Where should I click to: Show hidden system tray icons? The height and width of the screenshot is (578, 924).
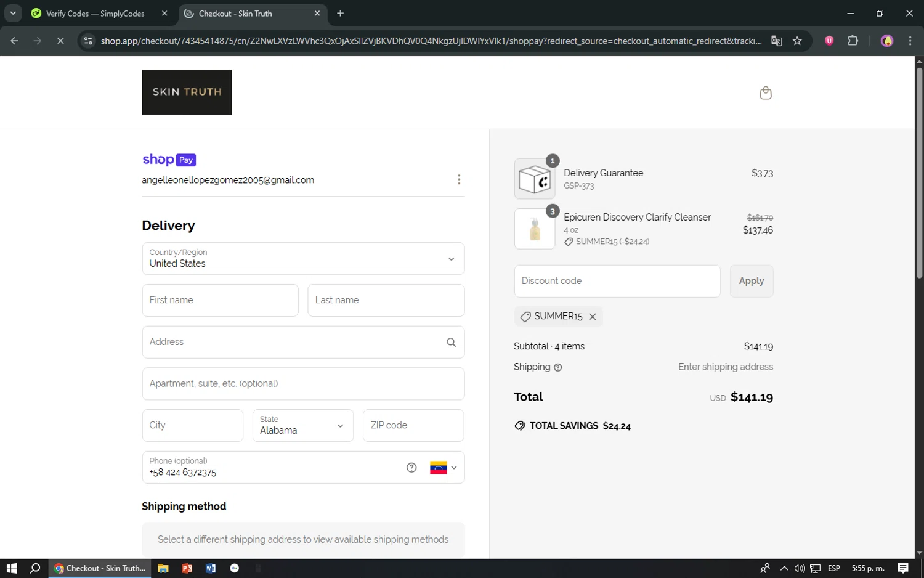coord(784,568)
